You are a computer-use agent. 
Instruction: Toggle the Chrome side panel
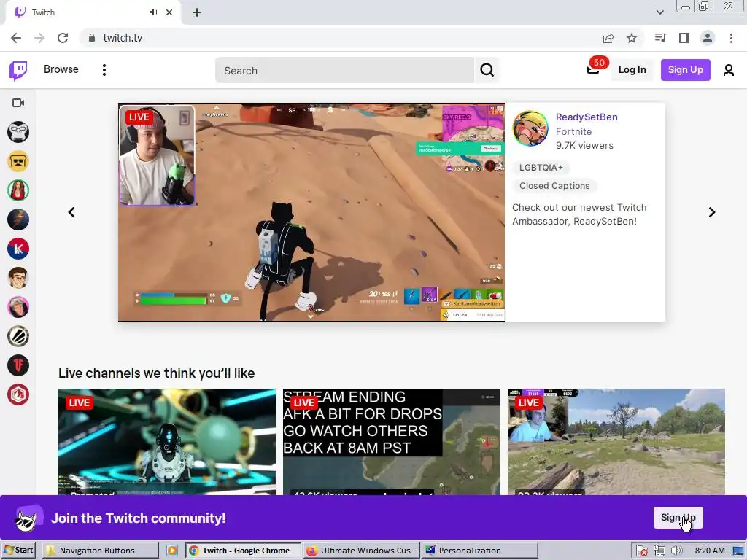(x=684, y=38)
